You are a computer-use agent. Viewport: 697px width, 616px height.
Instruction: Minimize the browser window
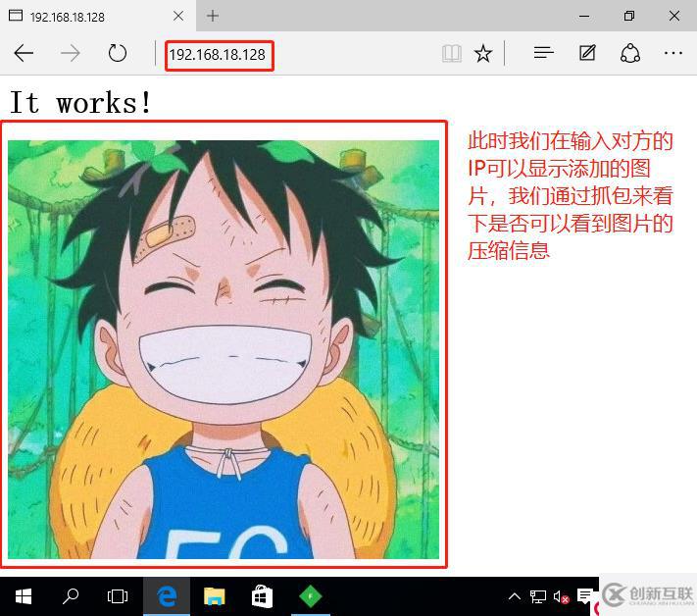[x=584, y=16]
